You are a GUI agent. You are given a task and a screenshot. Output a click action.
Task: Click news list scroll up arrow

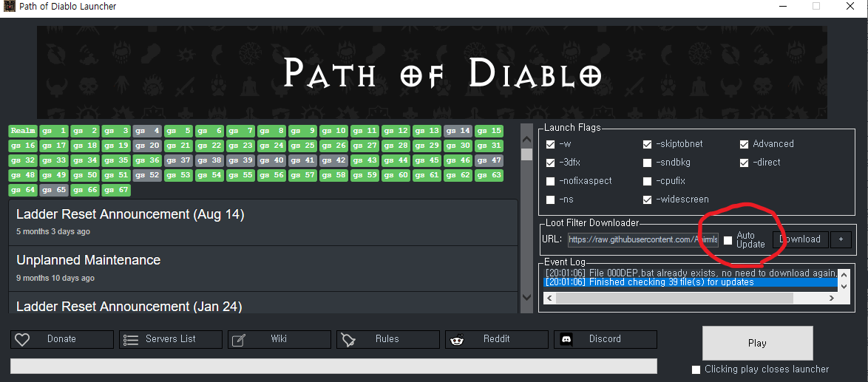tap(527, 139)
